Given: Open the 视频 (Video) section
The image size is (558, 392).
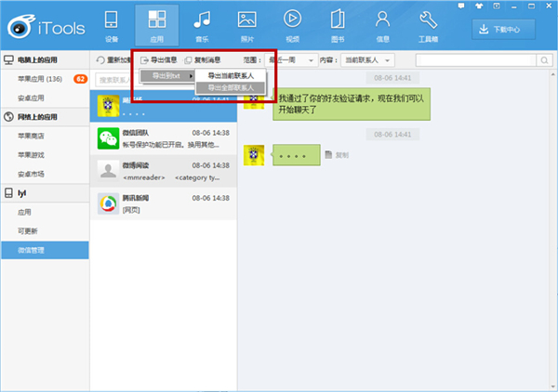Looking at the screenshot, I should [292, 26].
